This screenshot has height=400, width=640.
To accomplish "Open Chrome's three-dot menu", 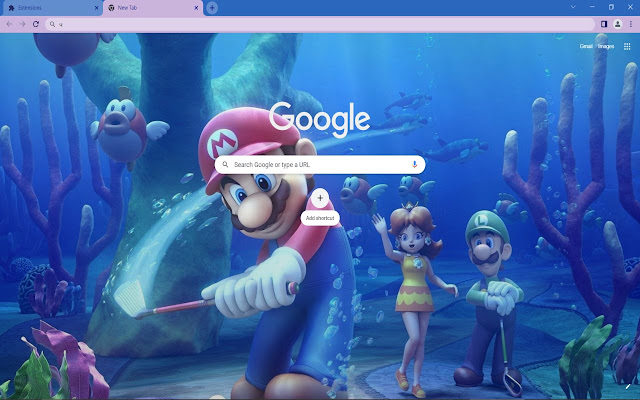I will (x=630, y=22).
